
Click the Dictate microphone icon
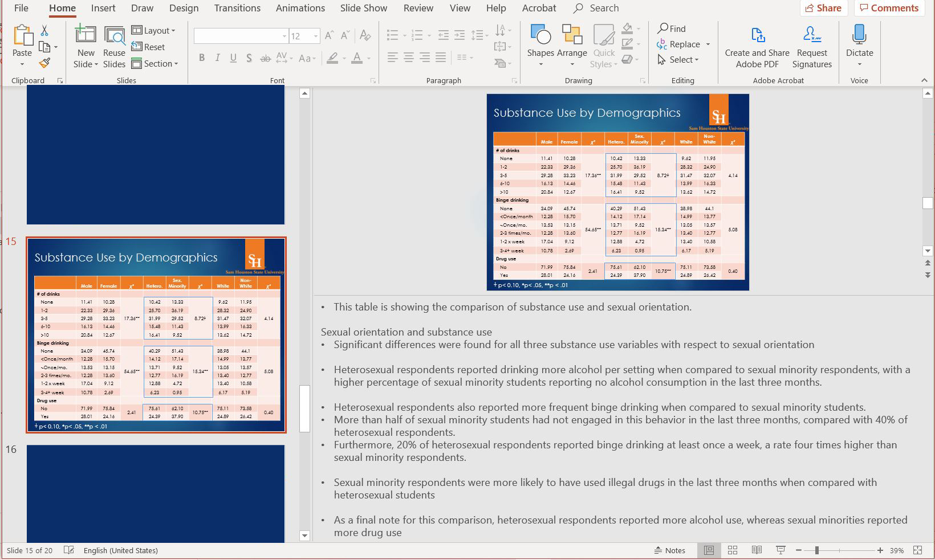tap(859, 36)
